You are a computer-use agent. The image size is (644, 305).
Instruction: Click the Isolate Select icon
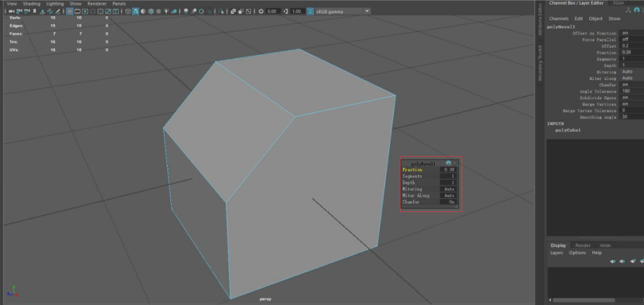pos(221,11)
